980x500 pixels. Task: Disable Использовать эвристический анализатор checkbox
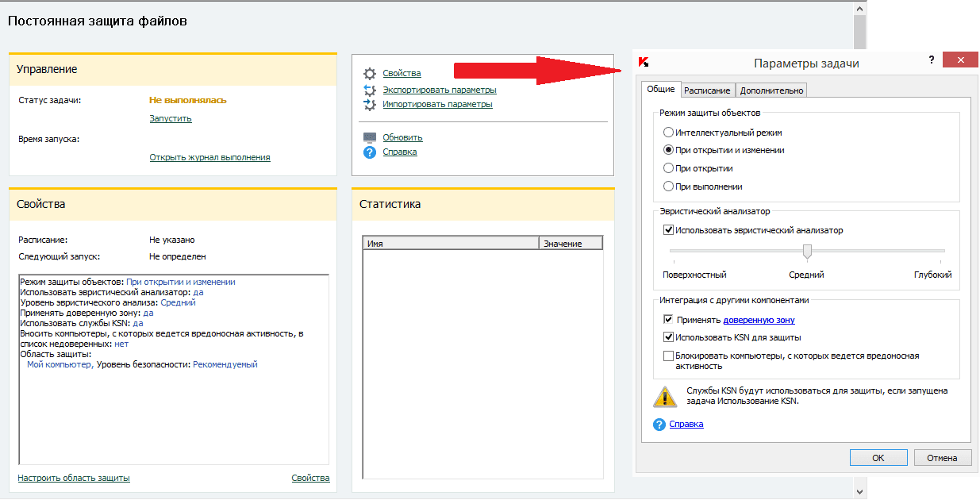click(x=668, y=230)
